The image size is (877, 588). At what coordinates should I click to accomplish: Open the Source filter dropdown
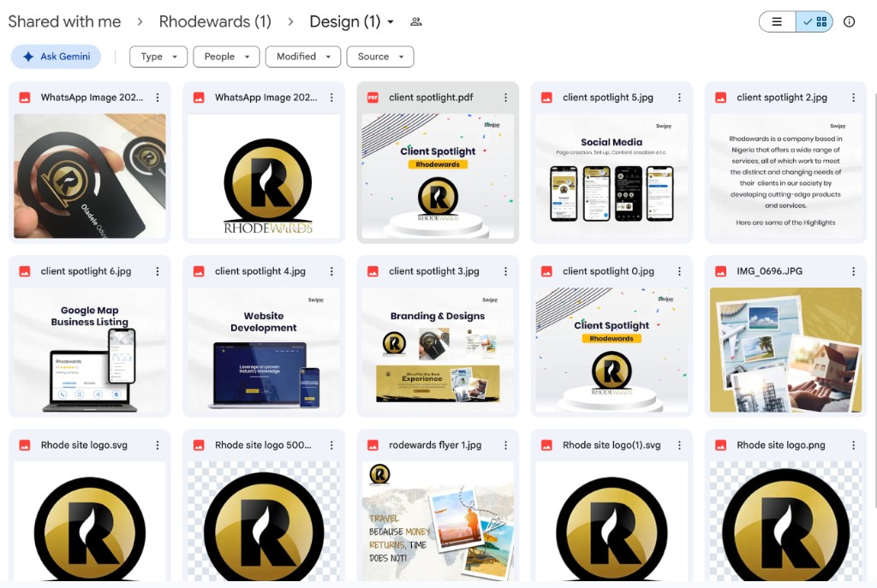coord(380,56)
